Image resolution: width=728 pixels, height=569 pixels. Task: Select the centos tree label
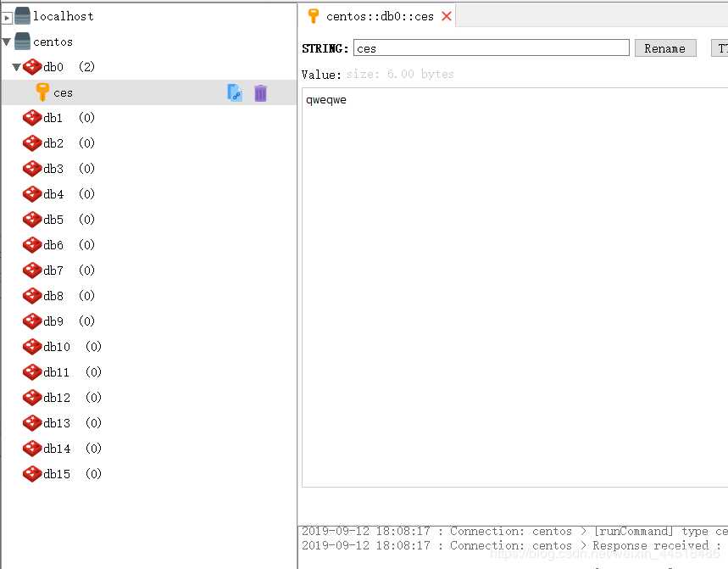[x=53, y=42]
